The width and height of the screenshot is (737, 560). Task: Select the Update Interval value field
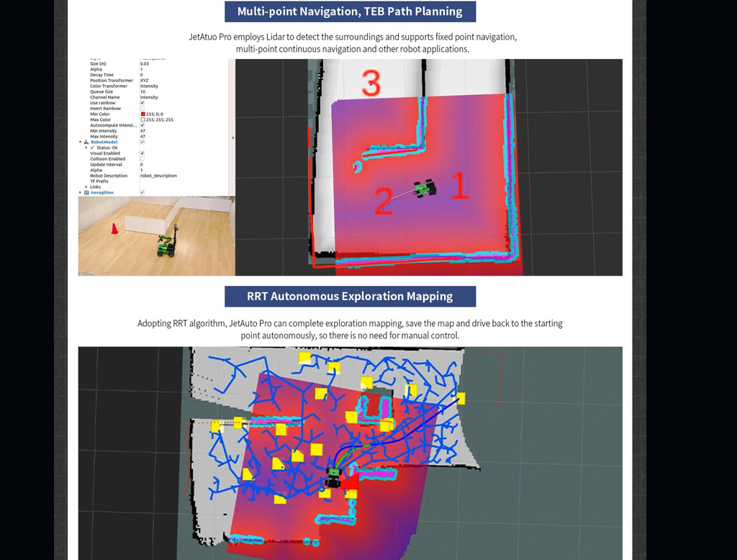(142, 165)
